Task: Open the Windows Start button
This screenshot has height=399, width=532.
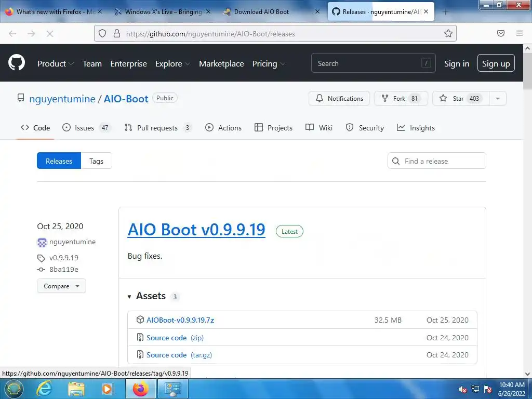Action: point(13,389)
